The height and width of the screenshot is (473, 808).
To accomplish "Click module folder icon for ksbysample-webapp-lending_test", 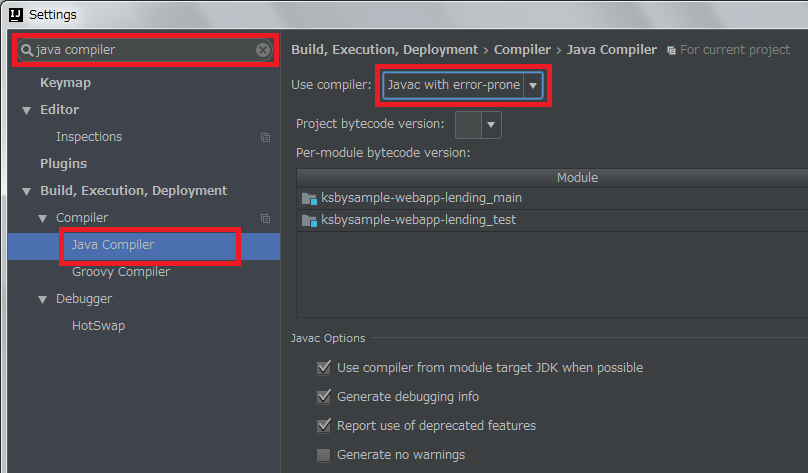I will pos(309,221).
